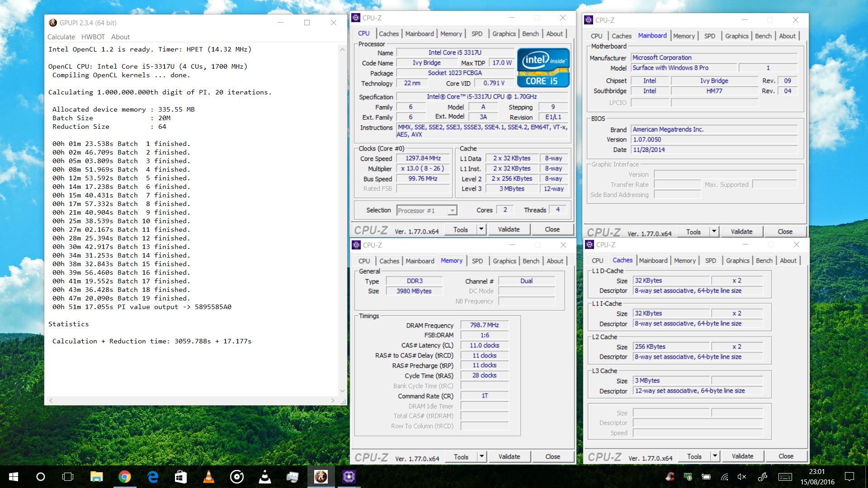Open the Windows Start button
Image resolution: width=868 pixels, height=488 pixels.
click(13, 477)
